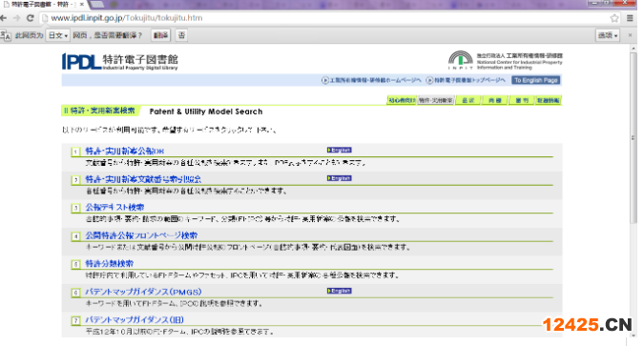Click the INPIT arch logo
Image resolution: width=644 pixels, height=346 pixels.
click(x=461, y=60)
